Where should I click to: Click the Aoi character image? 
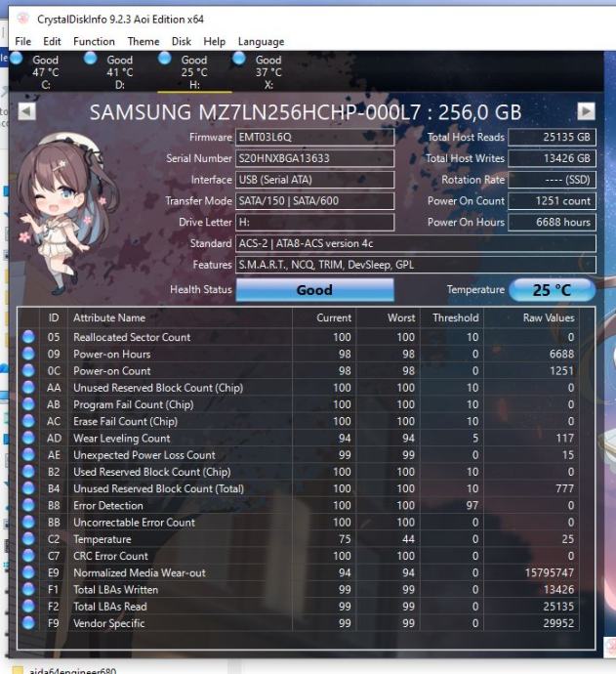pyautogui.click(x=66, y=213)
